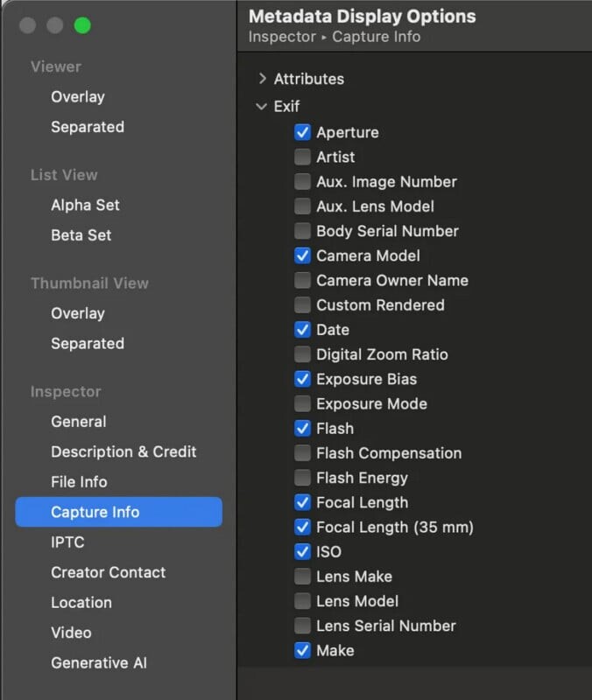This screenshot has height=700, width=592.
Task: Expand the Attributes section
Action: pyautogui.click(x=262, y=79)
